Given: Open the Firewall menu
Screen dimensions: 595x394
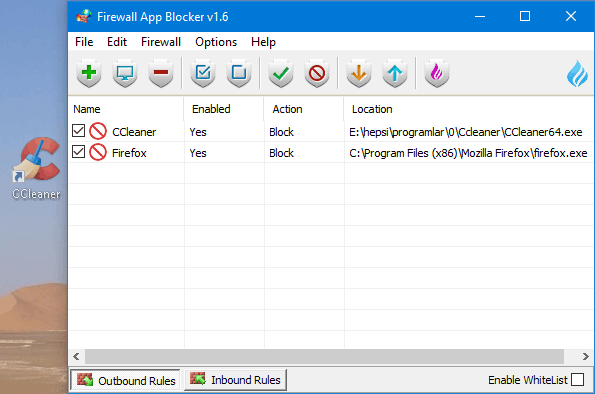Looking at the screenshot, I should coord(161,42).
